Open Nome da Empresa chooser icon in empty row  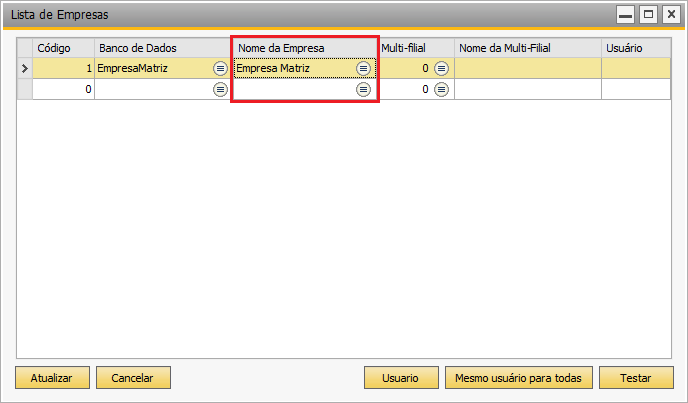point(363,90)
